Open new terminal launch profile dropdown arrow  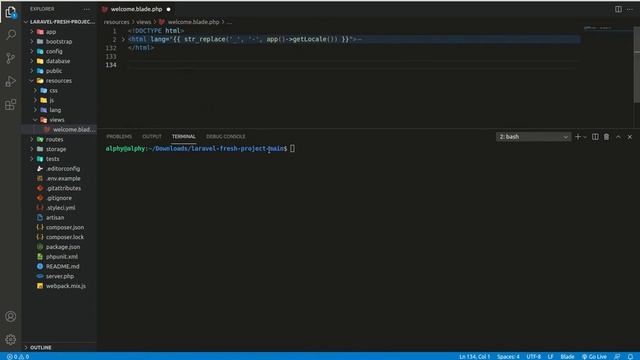(x=585, y=137)
